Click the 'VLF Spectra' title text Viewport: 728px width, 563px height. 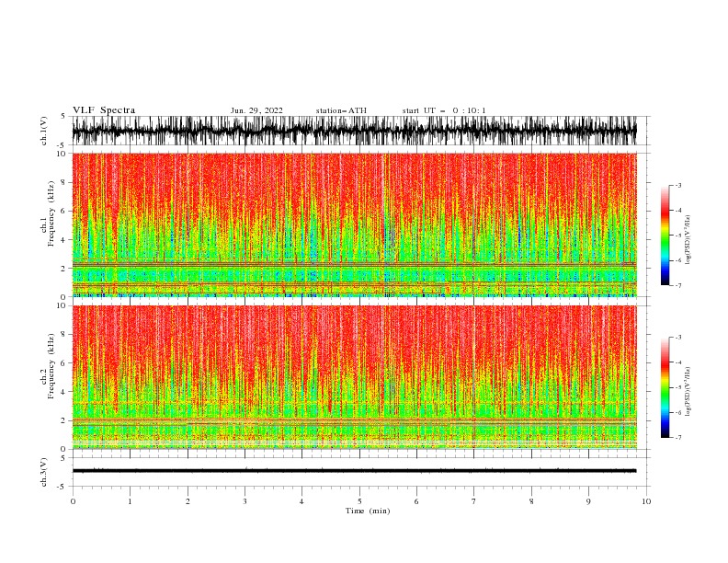[x=104, y=110]
